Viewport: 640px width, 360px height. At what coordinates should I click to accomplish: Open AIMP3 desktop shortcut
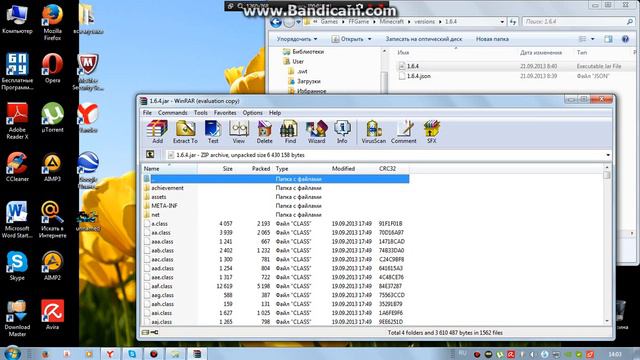pyautogui.click(x=52, y=167)
